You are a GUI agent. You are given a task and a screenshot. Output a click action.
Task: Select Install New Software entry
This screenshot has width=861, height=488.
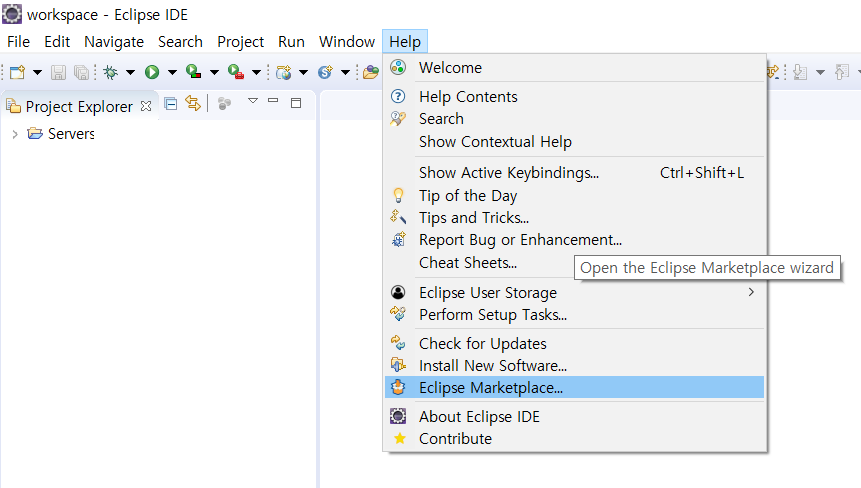click(574, 366)
